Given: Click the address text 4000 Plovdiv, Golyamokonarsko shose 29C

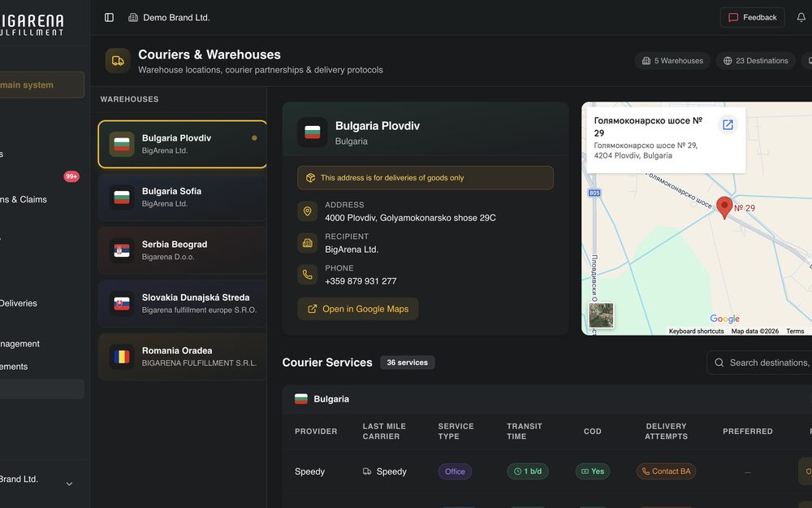Looking at the screenshot, I should [x=410, y=218].
